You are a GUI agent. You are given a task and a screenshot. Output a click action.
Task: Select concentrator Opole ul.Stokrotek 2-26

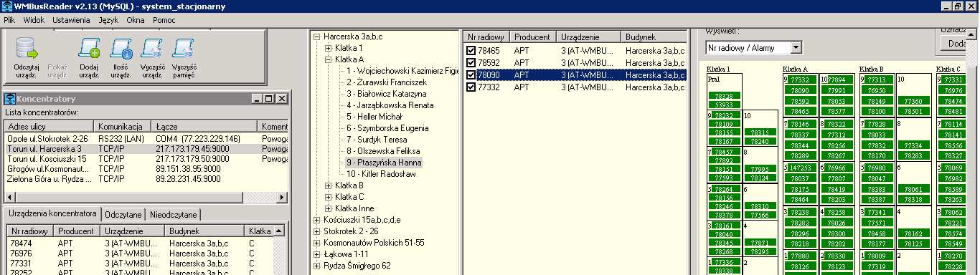146,138
